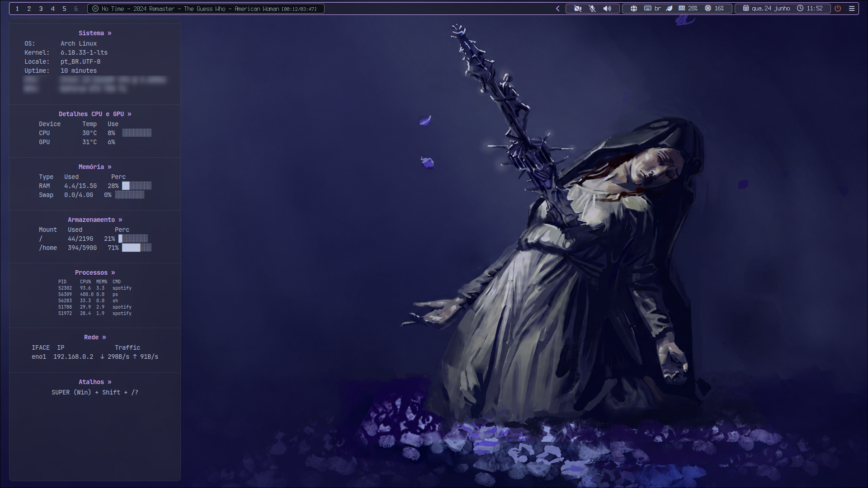Viewport: 868px width, 488px height.
Task: Toggle the disabled camera icon
Action: click(x=577, y=9)
